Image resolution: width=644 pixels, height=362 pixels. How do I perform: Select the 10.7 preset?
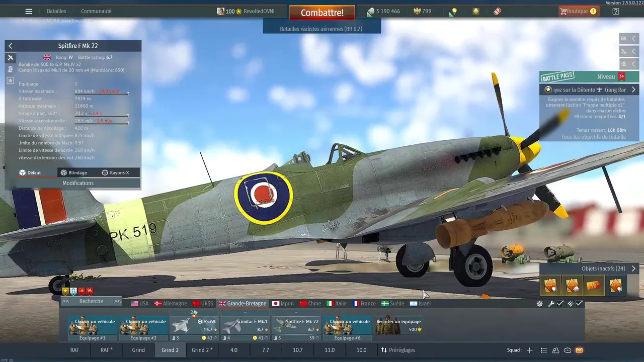(x=297, y=350)
